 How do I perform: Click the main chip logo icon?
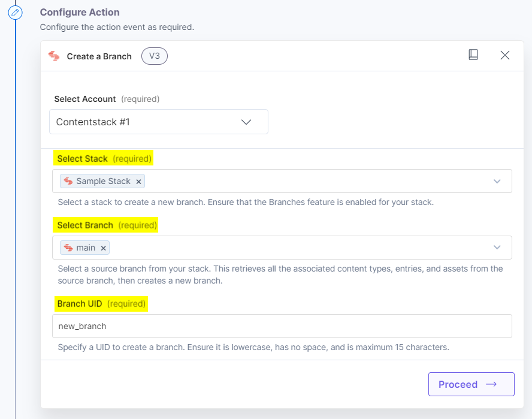[x=68, y=248]
